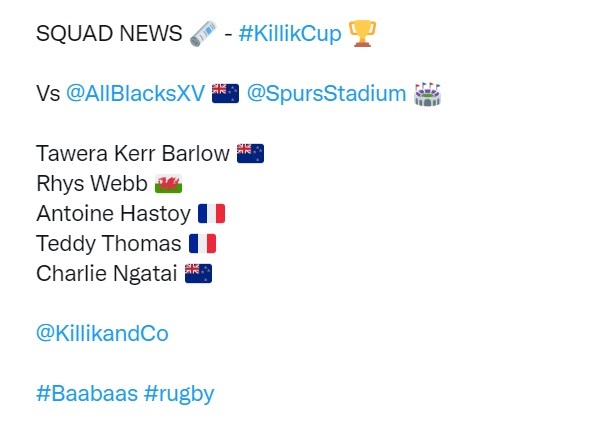604x422 pixels.
Task: Follow the #rugby hashtag link
Action: point(179,394)
